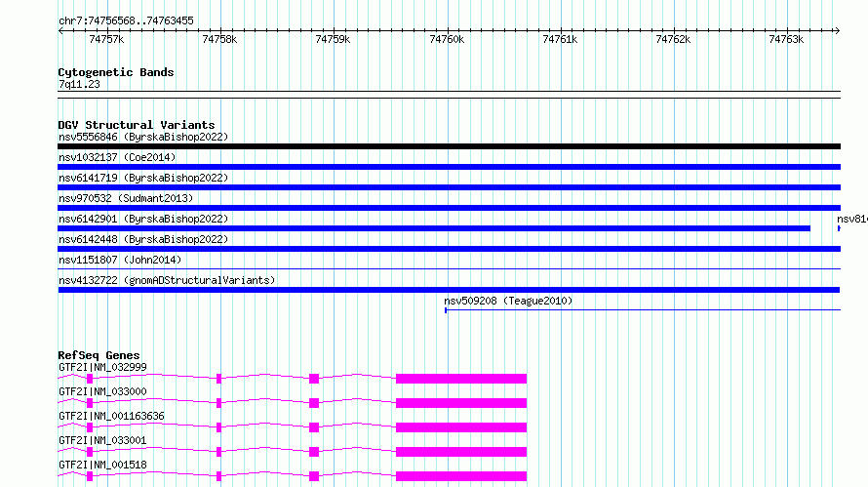868x487 pixels.
Task: Click the large last exon of NM_001518
Action: [461, 476]
